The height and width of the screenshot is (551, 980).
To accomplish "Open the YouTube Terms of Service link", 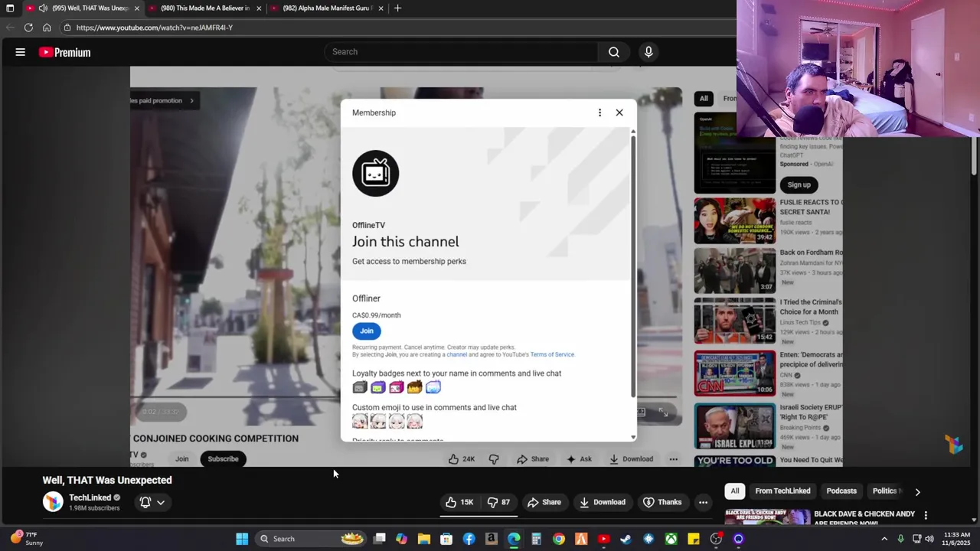I will 552,354.
